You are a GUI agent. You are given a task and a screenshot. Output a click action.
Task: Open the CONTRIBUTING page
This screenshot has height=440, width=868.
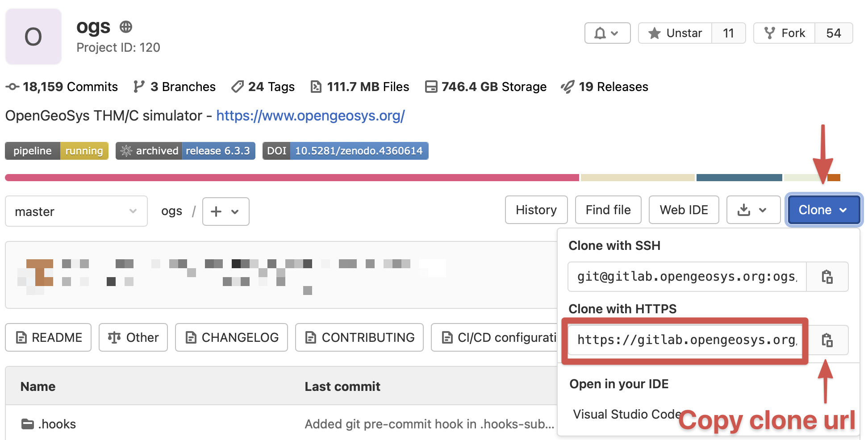359,337
